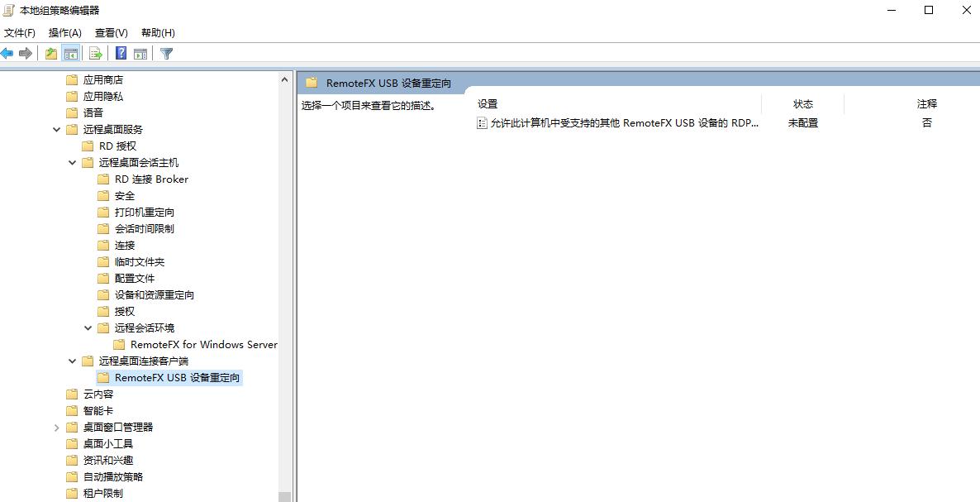Image resolution: width=980 pixels, height=502 pixels.
Task: Click the folder icon beside RD 授权
Action: point(88,146)
